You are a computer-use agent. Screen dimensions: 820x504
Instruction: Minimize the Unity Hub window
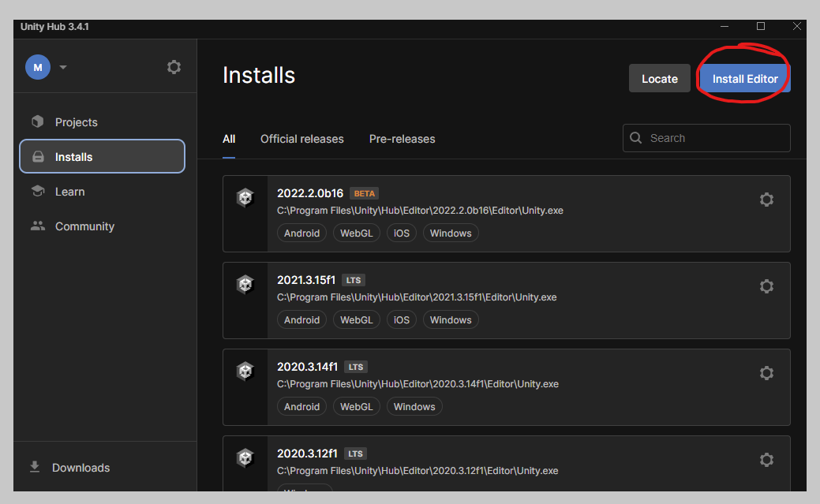(725, 26)
